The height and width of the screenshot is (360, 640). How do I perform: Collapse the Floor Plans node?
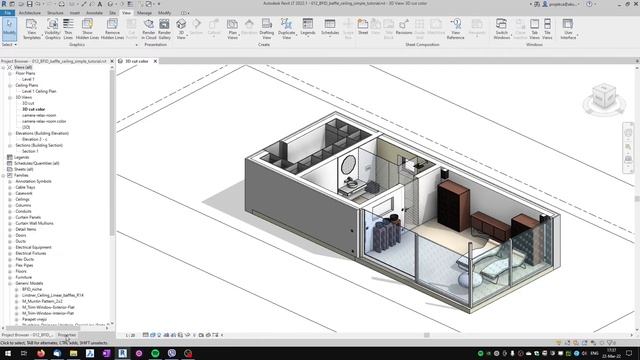[10, 73]
